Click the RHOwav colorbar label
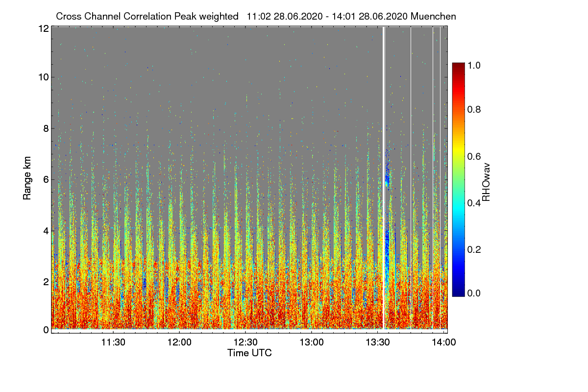This screenshot has width=588, height=392. pos(486,181)
